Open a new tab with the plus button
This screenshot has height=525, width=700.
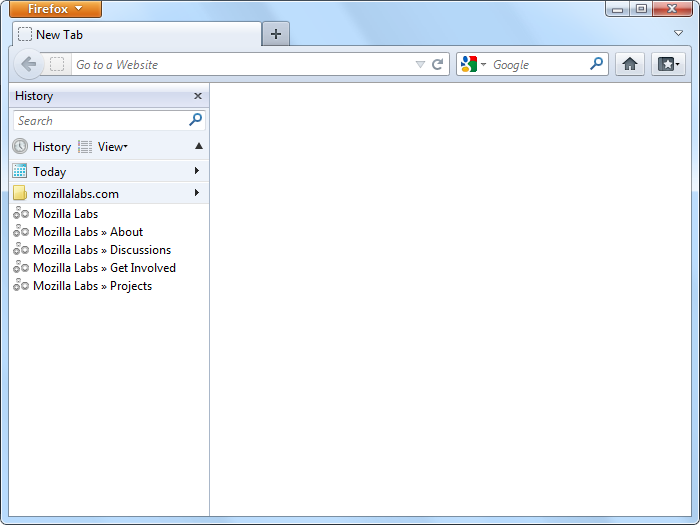[x=276, y=34]
